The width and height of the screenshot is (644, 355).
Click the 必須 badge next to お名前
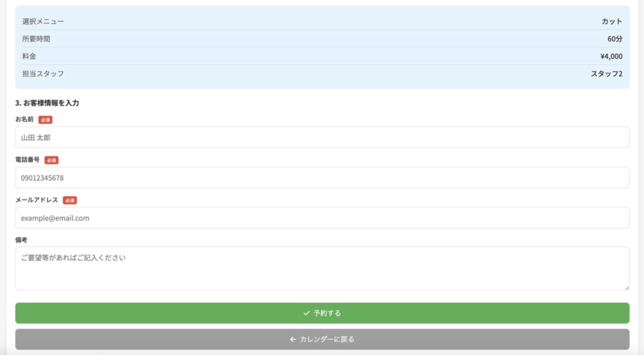click(x=45, y=119)
